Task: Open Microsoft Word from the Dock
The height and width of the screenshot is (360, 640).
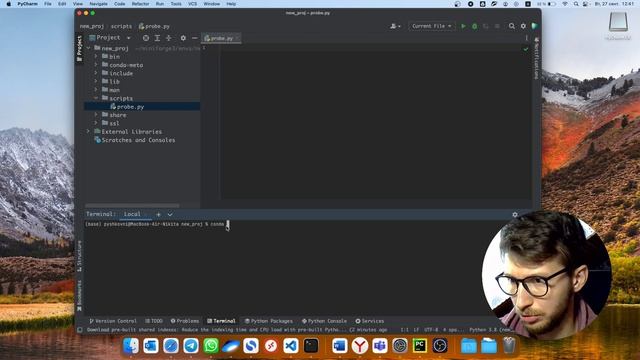Action: click(340, 346)
